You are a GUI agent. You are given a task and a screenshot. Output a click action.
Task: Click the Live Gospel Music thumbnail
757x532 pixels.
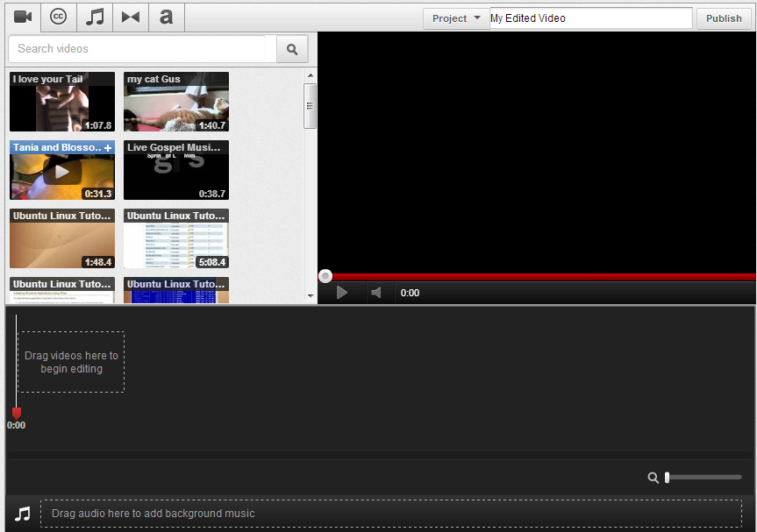175,171
